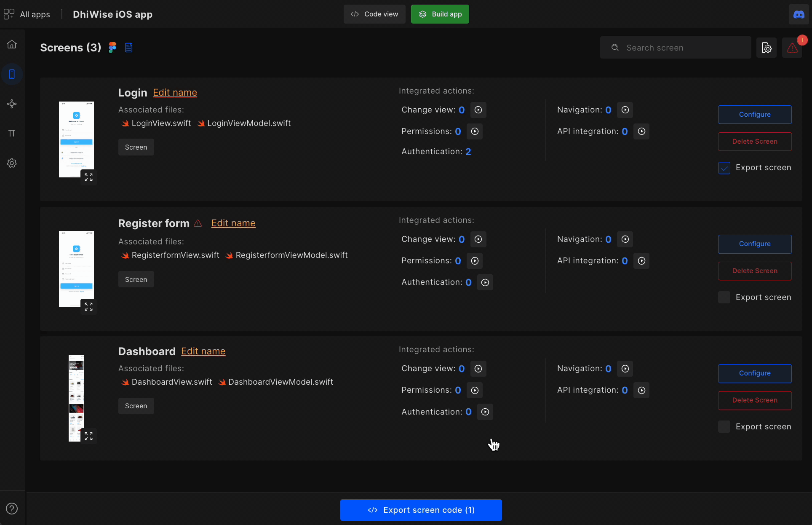Expand the Login screen preview thumbnail

click(88, 177)
